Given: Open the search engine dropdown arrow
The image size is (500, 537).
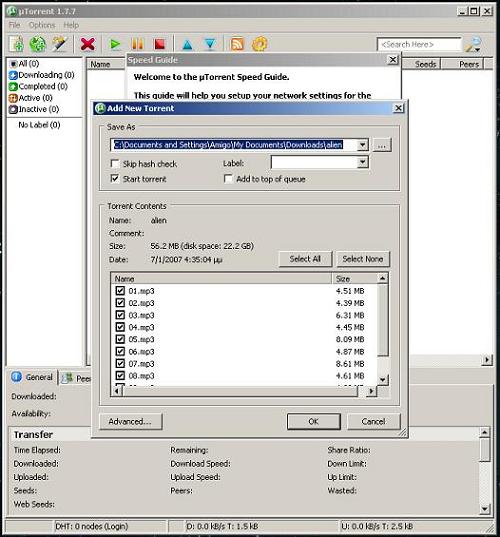Looking at the screenshot, I should [477, 50].
